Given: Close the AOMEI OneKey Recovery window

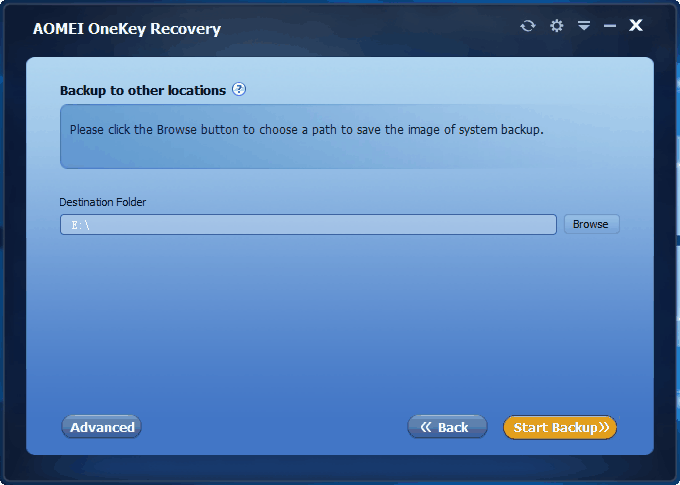Looking at the screenshot, I should click(636, 26).
